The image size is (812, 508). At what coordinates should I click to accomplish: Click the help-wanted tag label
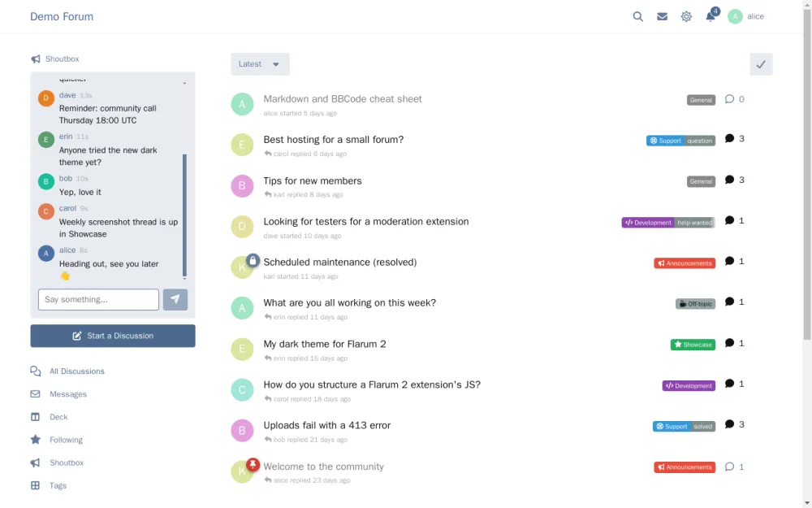[x=695, y=223]
